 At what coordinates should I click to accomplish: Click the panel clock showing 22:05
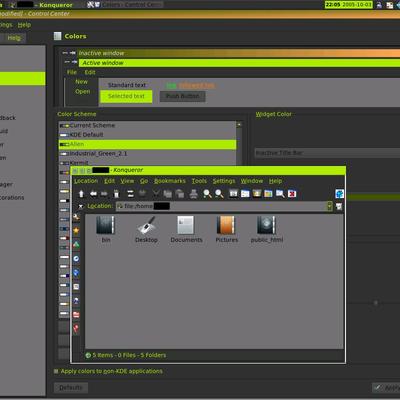click(x=349, y=5)
